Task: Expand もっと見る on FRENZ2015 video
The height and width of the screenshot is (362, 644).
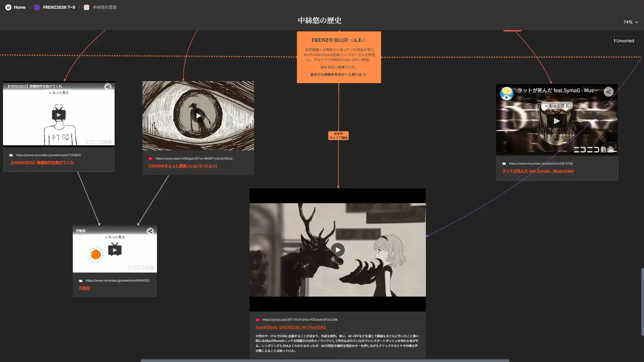Action: pyautogui.click(x=59, y=93)
